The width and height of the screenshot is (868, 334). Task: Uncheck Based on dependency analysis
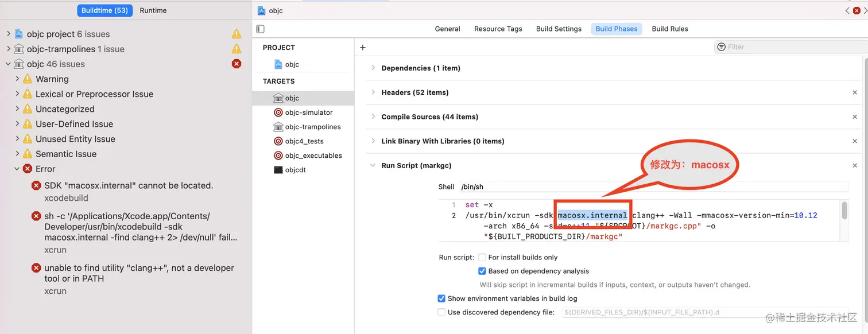pos(482,271)
